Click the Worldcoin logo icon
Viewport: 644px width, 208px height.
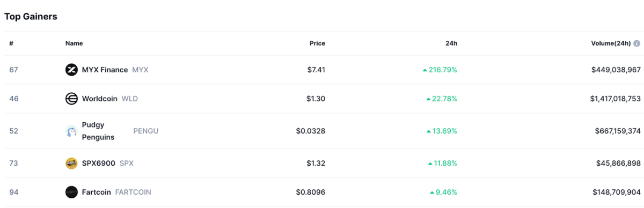pyautogui.click(x=71, y=99)
